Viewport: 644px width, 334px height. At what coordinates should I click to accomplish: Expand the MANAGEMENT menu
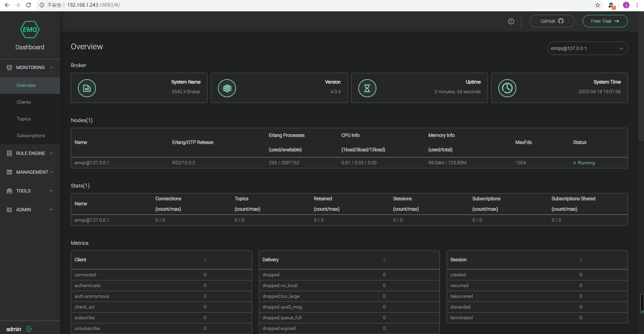(30, 172)
